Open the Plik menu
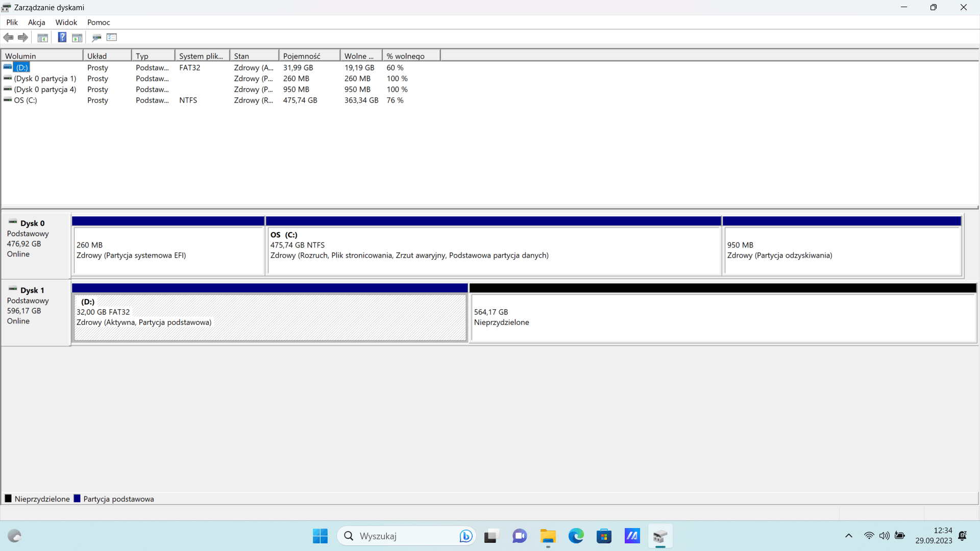980x551 pixels. [12, 22]
